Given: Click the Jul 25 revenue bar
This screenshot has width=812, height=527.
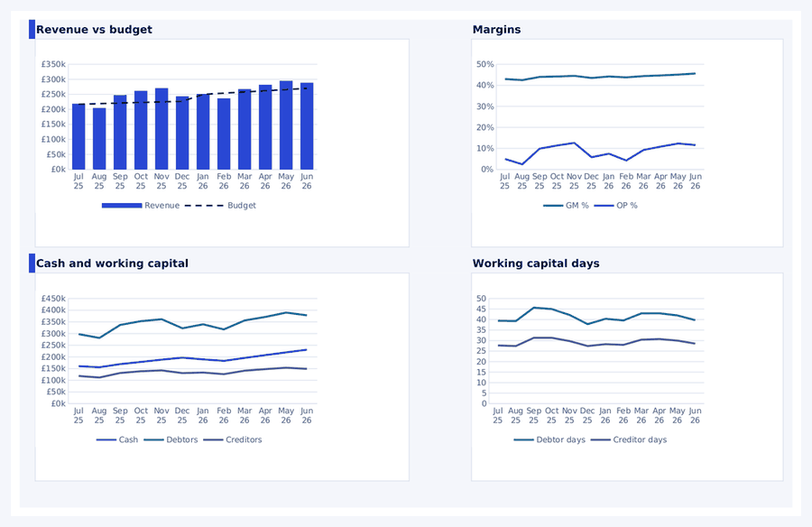Looking at the screenshot, I should [x=78, y=137].
